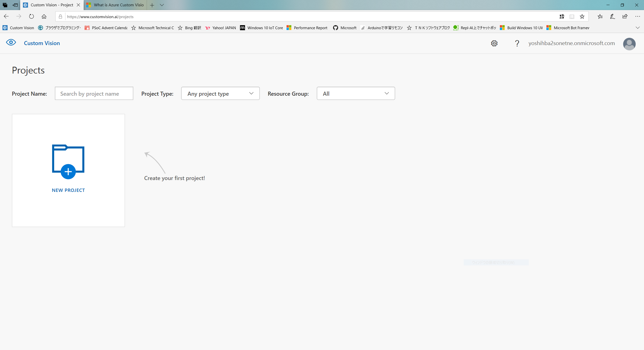Image resolution: width=644 pixels, height=350 pixels.
Task: Open a new browser tab
Action: (152, 5)
